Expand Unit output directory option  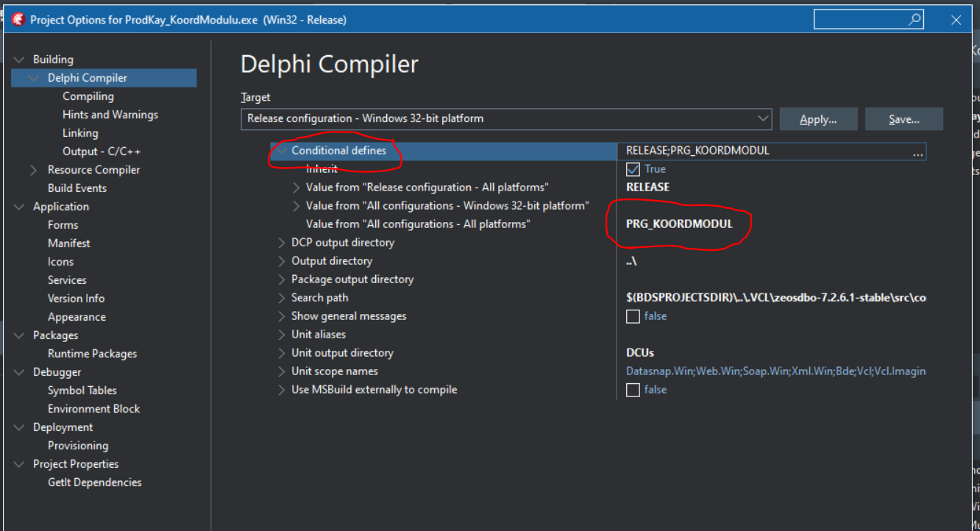click(x=282, y=353)
